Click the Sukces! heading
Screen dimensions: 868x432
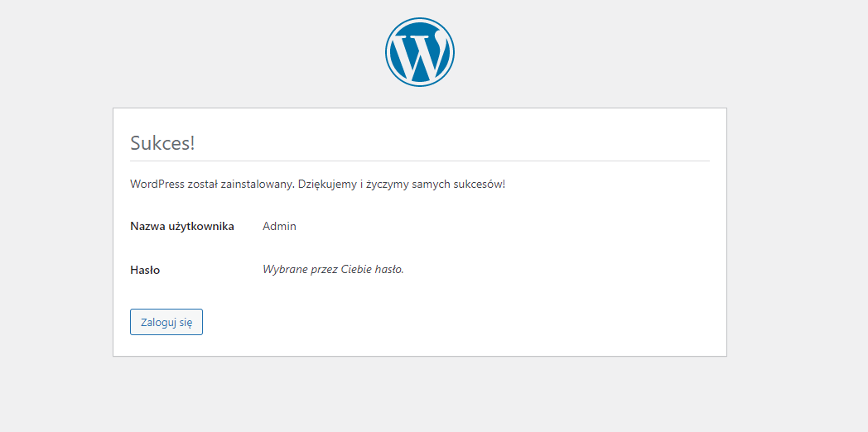(x=162, y=142)
